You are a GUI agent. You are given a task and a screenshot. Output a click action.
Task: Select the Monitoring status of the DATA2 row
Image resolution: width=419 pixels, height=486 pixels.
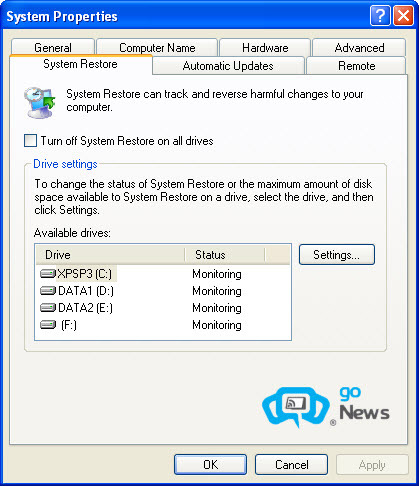tap(217, 308)
